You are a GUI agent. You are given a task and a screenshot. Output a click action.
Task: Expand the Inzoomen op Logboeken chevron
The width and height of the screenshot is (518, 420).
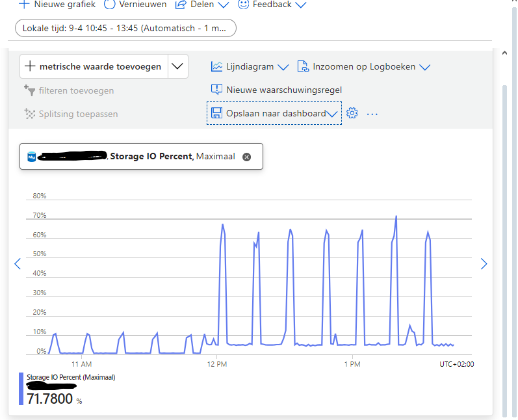[x=424, y=67]
